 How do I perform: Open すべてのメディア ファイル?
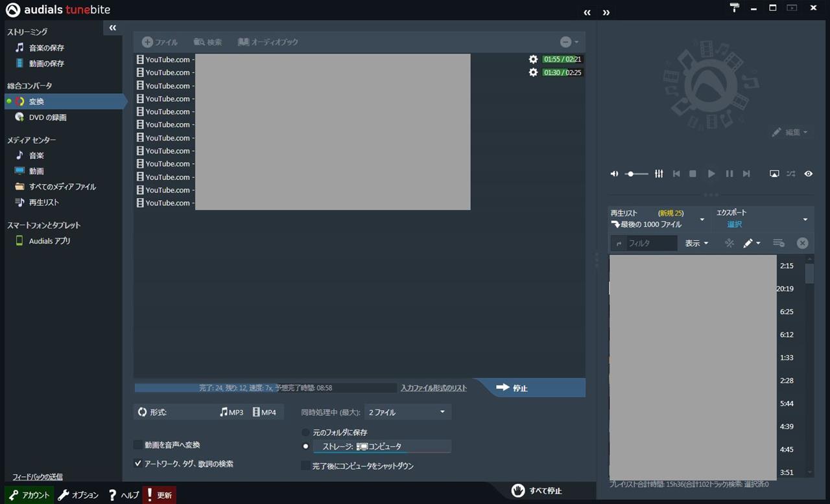56,187
